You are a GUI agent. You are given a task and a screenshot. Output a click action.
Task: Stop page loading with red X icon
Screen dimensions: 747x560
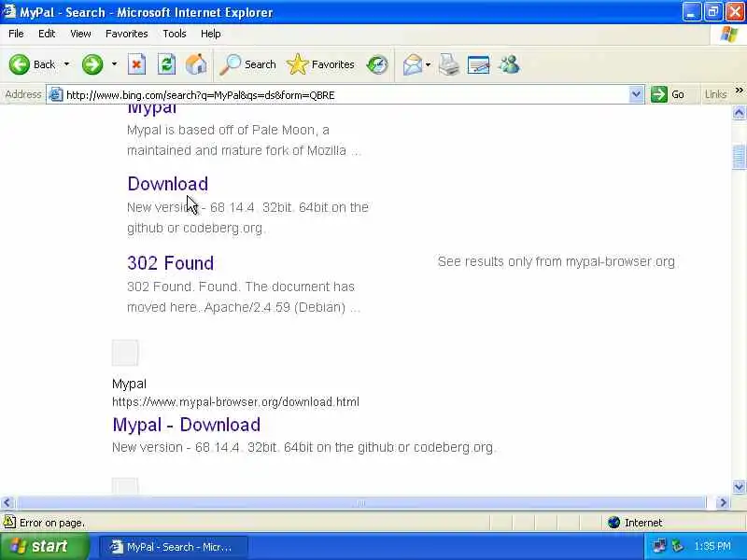(x=136, y=64)
